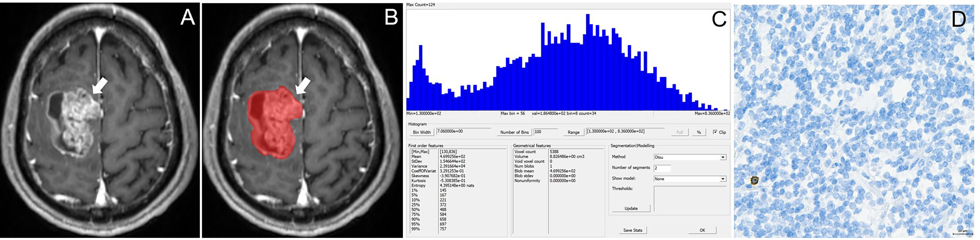Click the Bin Width button
980x240 pixels.
tap(422, 132)
